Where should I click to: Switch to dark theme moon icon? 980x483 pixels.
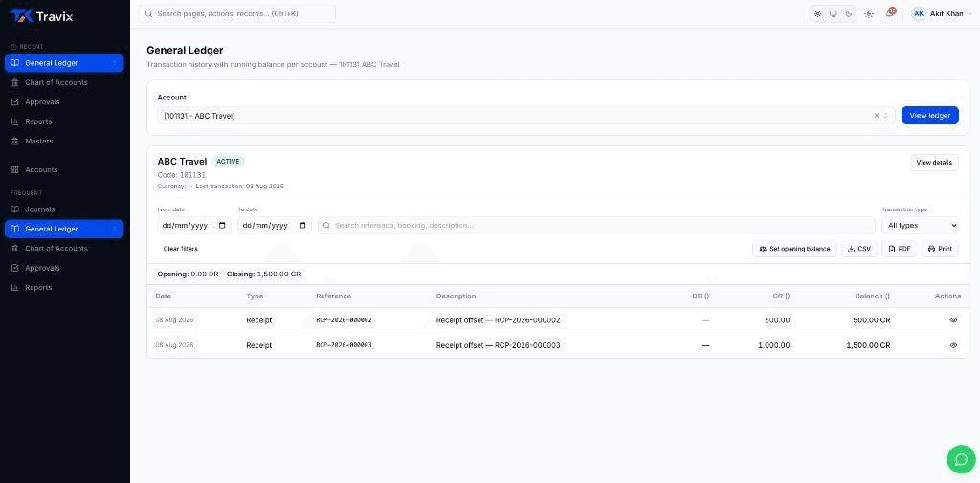coord(849,13)
